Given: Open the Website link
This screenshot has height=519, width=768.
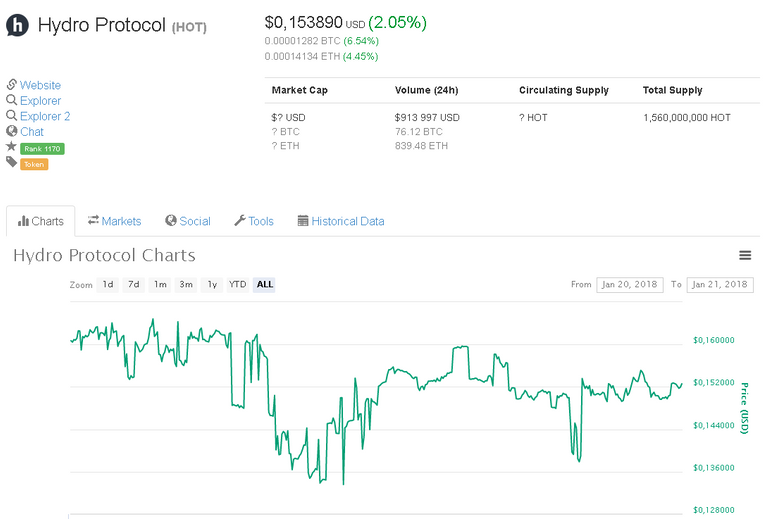Looking at the screenshot, I should pos(40,85).
